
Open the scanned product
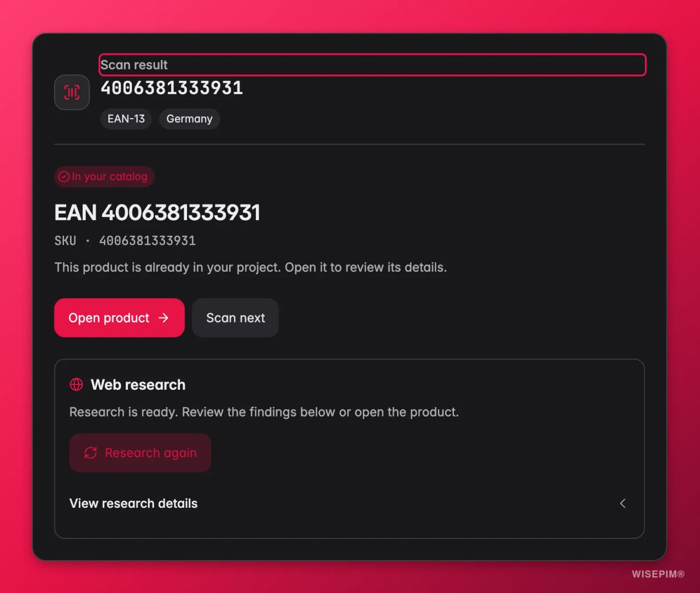(119, 318)
